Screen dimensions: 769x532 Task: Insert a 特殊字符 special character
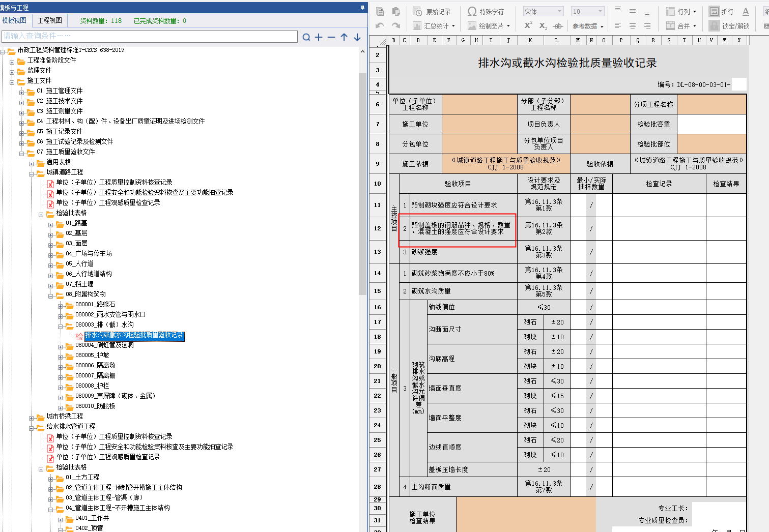pos(486,11)
